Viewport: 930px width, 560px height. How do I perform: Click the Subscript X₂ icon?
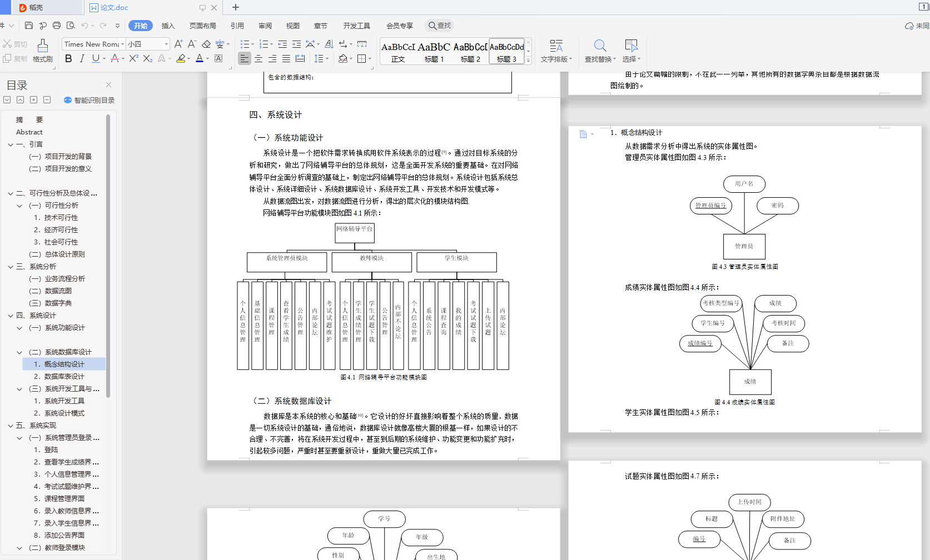click(147, 58)
